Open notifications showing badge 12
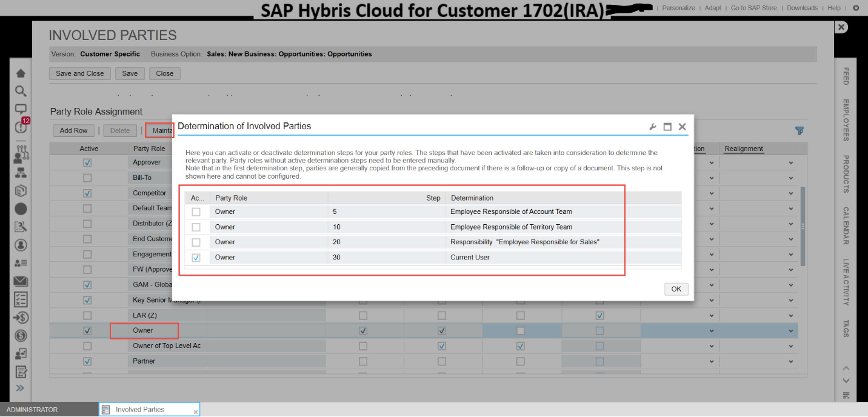This screenshot has height=417, width=868. click(x=21, y=127)
